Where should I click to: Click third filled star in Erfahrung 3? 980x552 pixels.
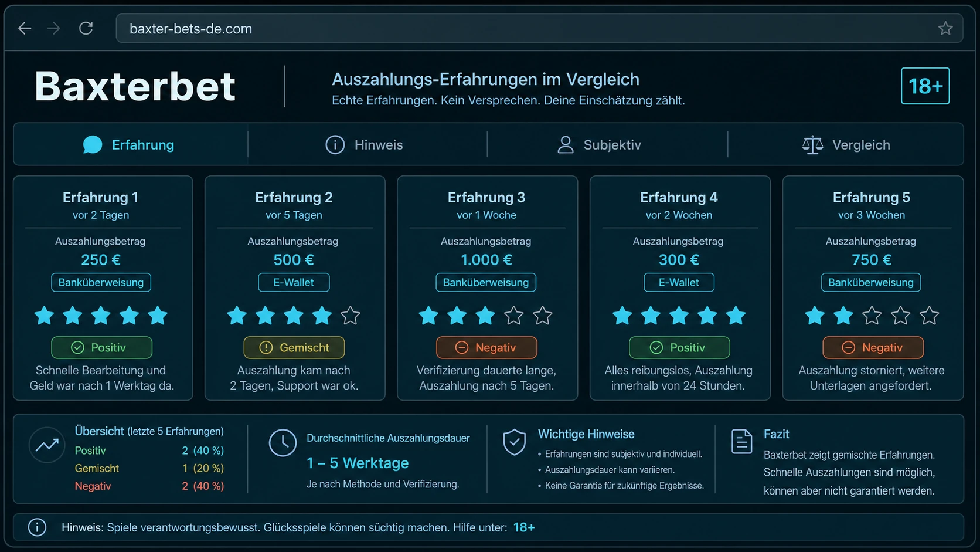click(x=485, y=316)
